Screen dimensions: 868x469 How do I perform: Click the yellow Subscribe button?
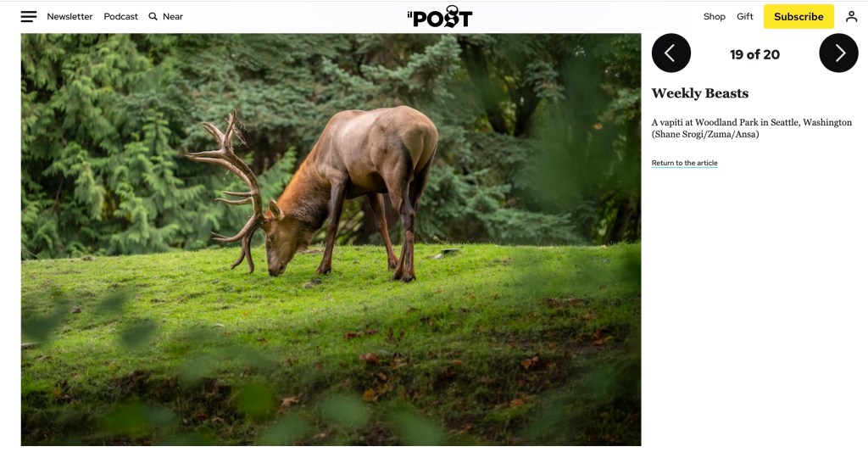pyautogui.click(x=798, y=17)
